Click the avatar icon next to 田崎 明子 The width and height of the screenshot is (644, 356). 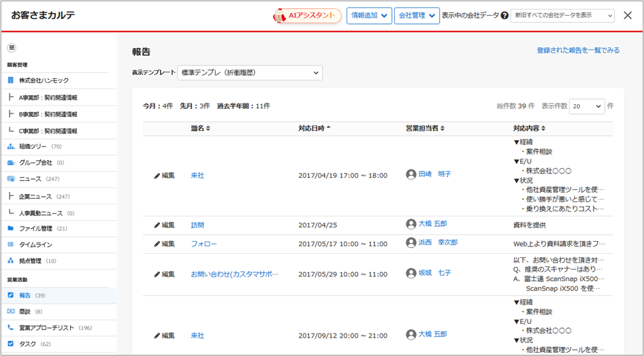410,174
